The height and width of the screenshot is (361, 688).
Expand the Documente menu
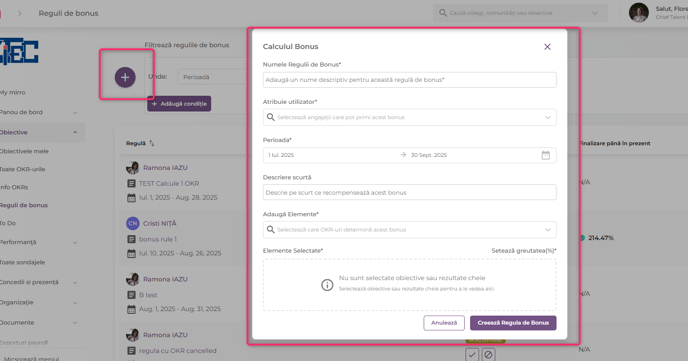pos(75,323)
